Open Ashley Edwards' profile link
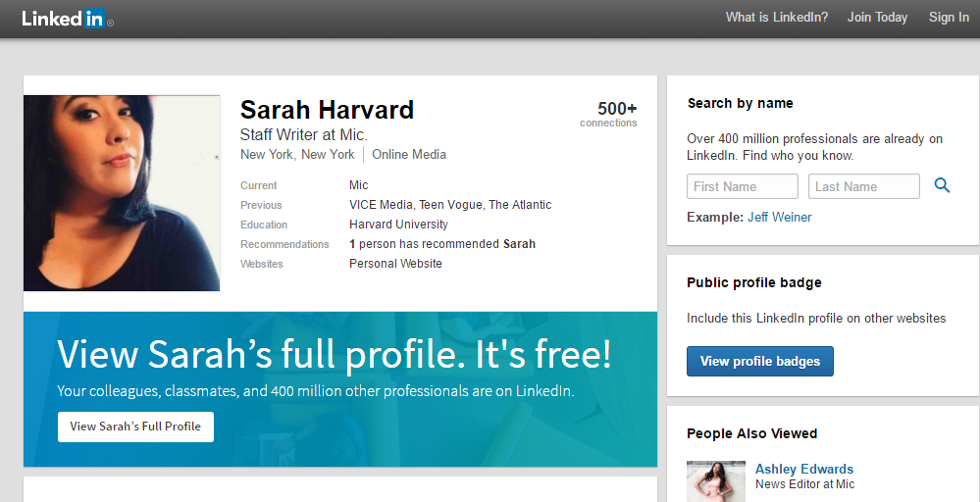 pyautogui.click(x=803, y=469)
